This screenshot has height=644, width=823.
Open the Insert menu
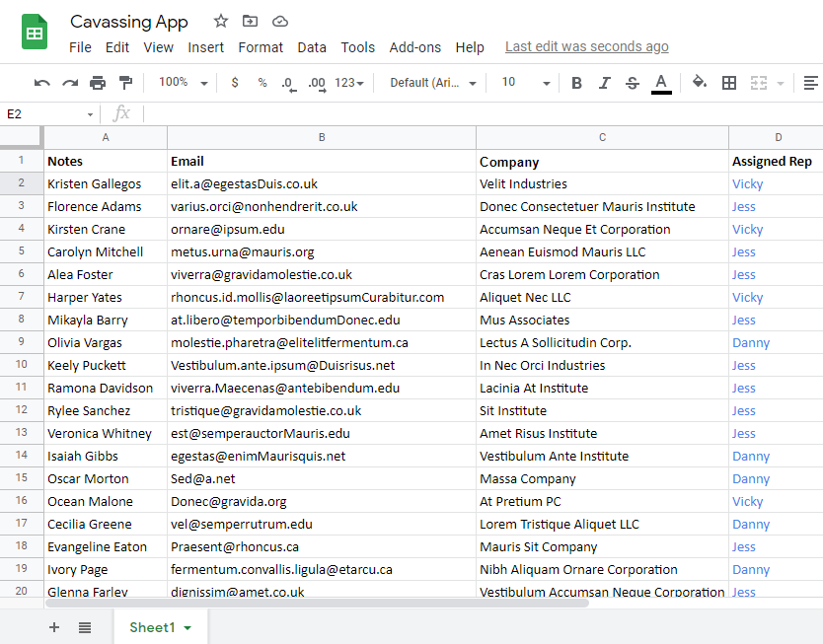205,47
